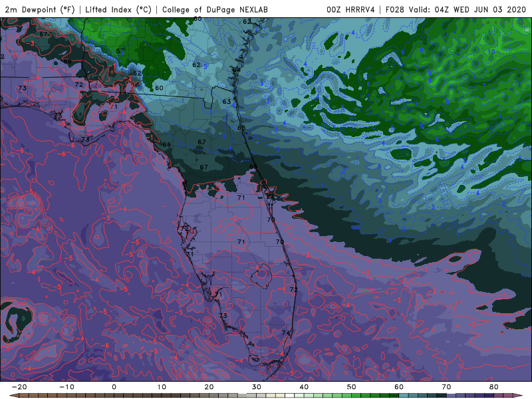The image size is (532, 399).
Task: Click the dewpoint value 63 on the map
Action: tap(227, 102)
